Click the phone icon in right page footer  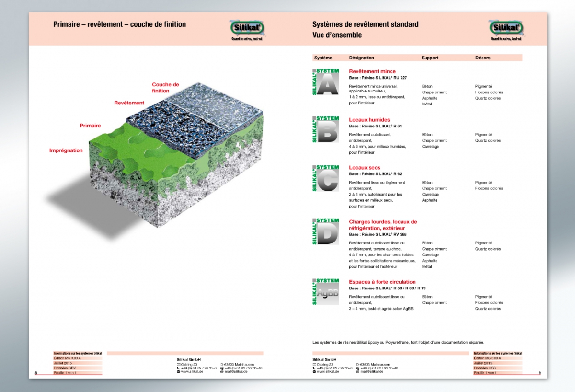coord(314,368)
